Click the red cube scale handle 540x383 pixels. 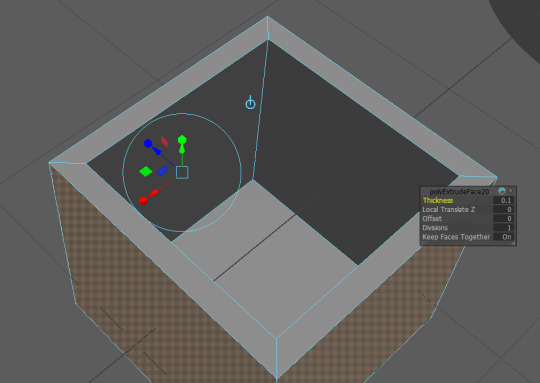click(143, 200)
